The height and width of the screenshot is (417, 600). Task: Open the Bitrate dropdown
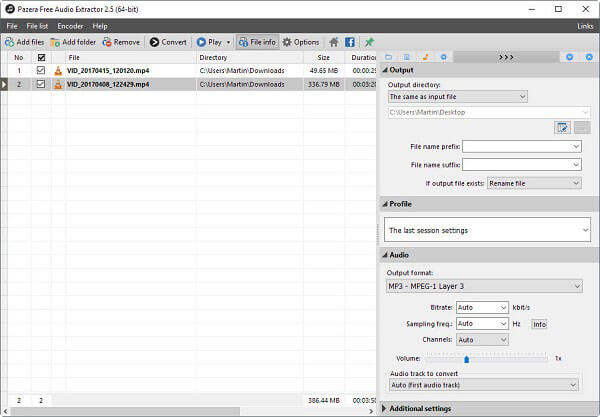[x=482, y=308]
